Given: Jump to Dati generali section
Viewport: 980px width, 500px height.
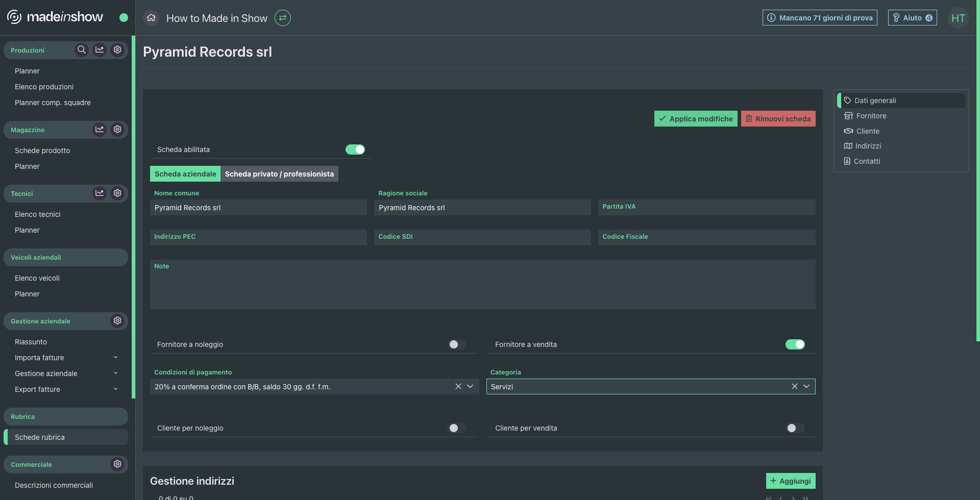Looking at the screenshot, I should [901, 101].
